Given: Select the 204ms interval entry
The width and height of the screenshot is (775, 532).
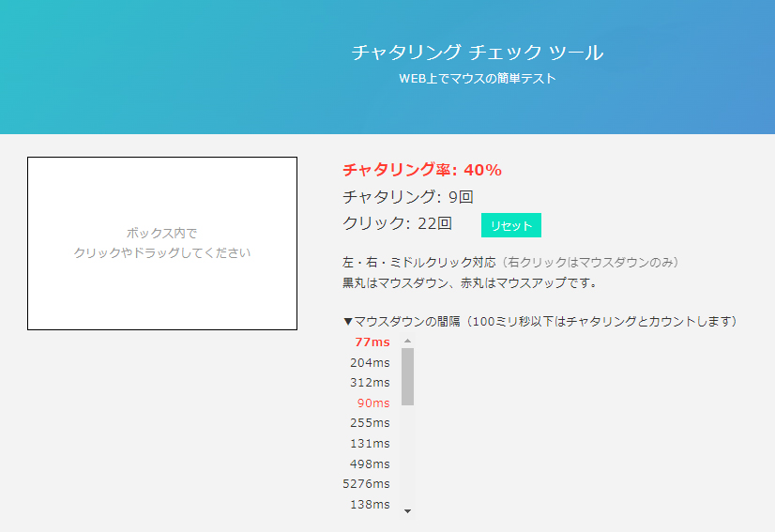Looking at the screenshot, I should pyautogui.click(x=370, y=363).
